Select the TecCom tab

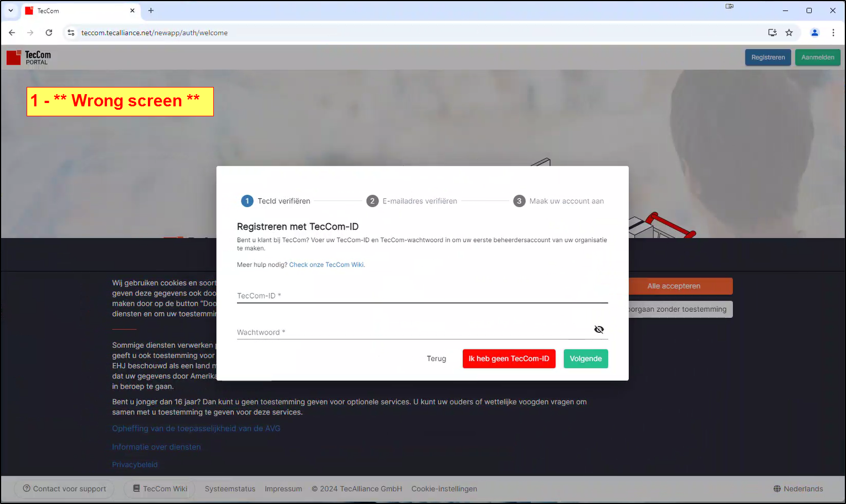tap(80, 11)
